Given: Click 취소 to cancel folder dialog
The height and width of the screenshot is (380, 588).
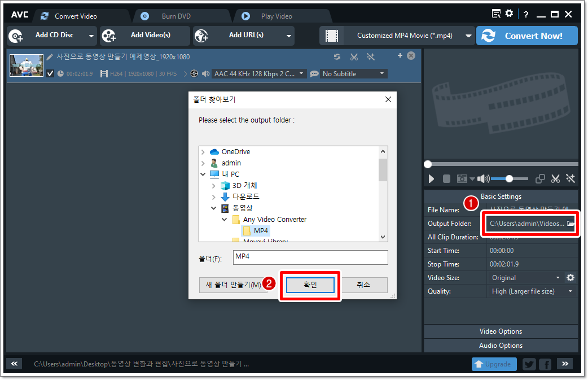Looking at the screenshot, I should [x=363, y=285].
